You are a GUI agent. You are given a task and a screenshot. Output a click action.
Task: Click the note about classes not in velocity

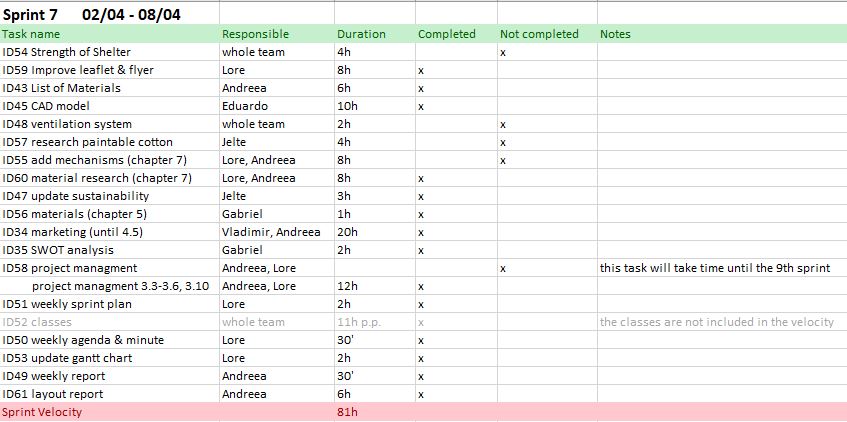pos(717,322)
